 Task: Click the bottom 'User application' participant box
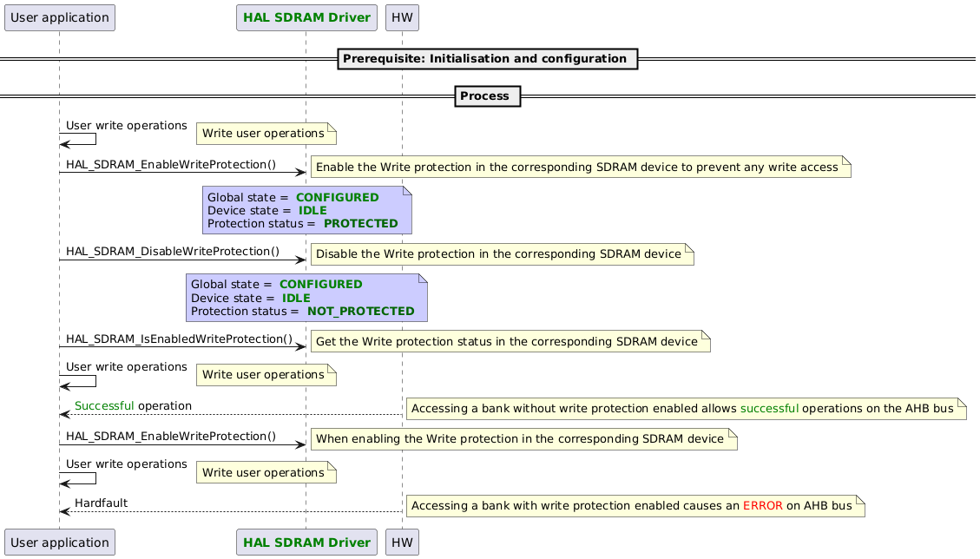coord(59,543)
